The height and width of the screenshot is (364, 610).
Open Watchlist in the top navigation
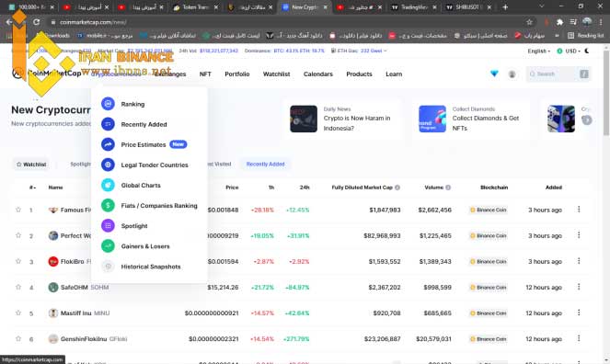pyautogui.click(x=276, y=74)
